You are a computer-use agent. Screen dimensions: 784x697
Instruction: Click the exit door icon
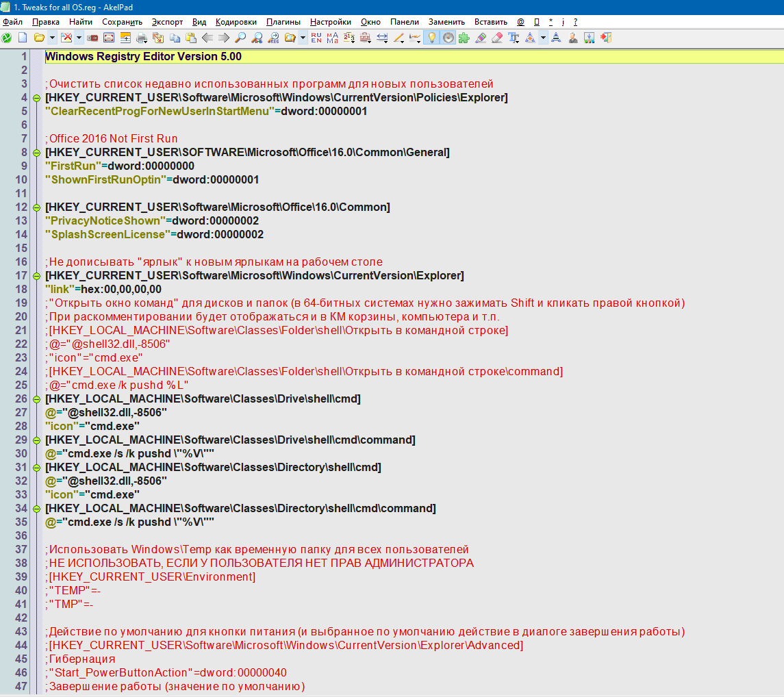[x=606, y=38]
